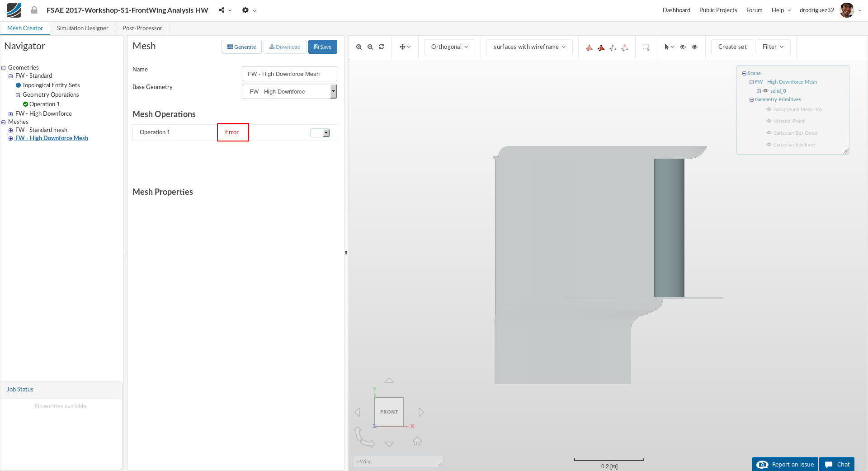This screenshot has height=471, width=868.
Task: Switch to the Mesh Creator tab
Action: click(x=25, y=28)
